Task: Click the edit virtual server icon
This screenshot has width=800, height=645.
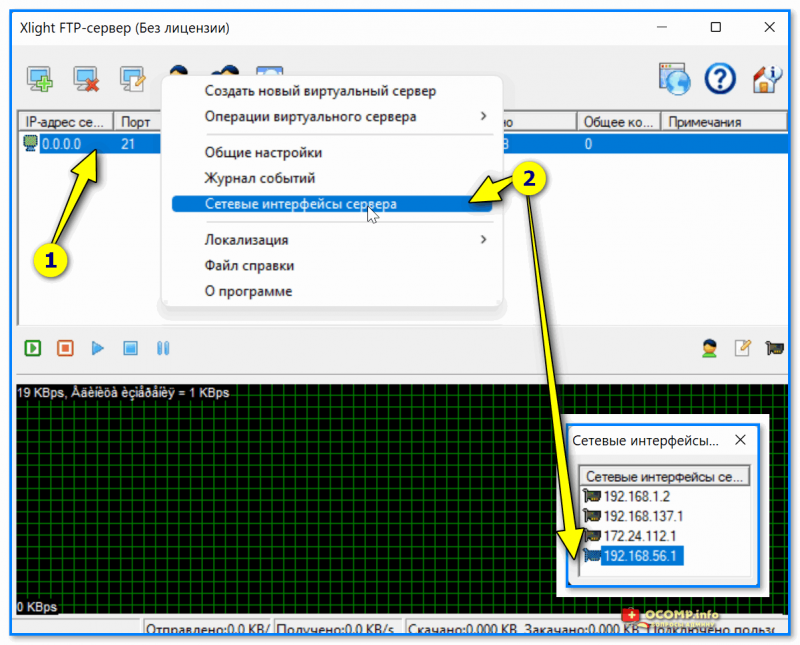Action: coord(133,79)
